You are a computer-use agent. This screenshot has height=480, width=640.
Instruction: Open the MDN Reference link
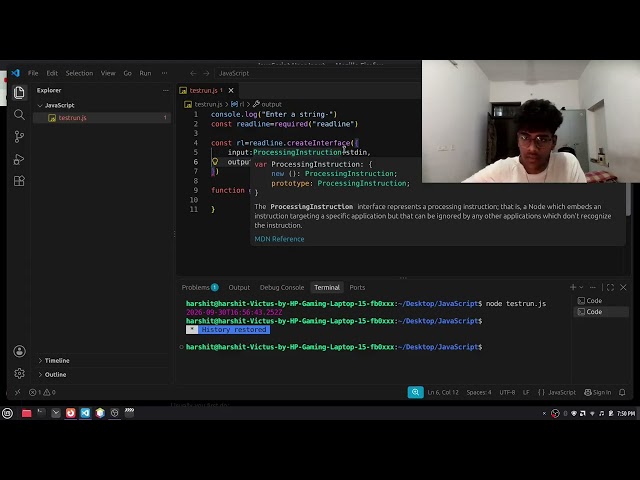(279, 239)
